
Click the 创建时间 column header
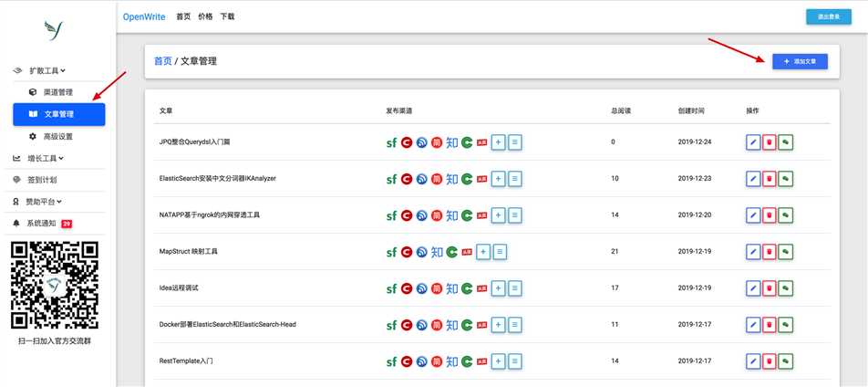pos(691,110)
